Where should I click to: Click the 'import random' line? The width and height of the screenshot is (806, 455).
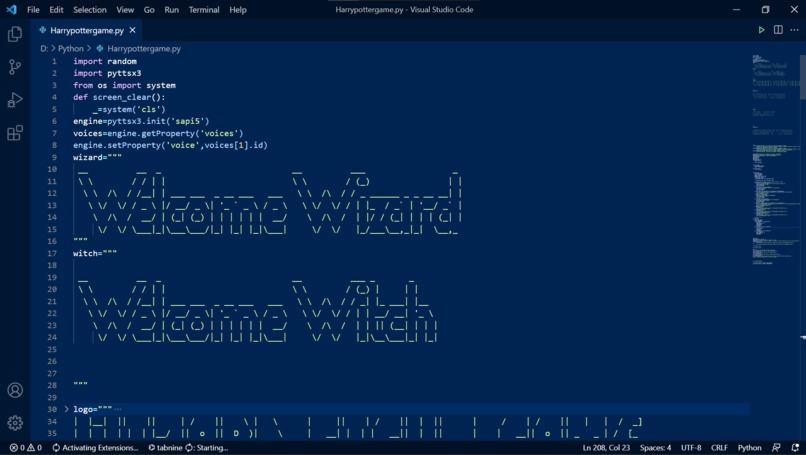pyautogui.click(x=105, y=61)
